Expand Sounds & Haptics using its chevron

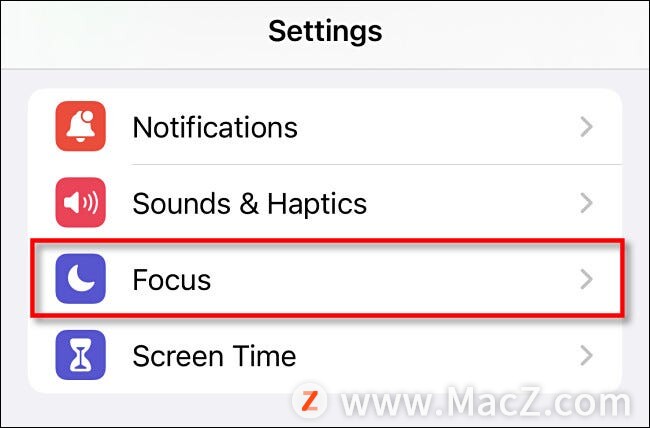pyautogui.click(x=586, y=203)
